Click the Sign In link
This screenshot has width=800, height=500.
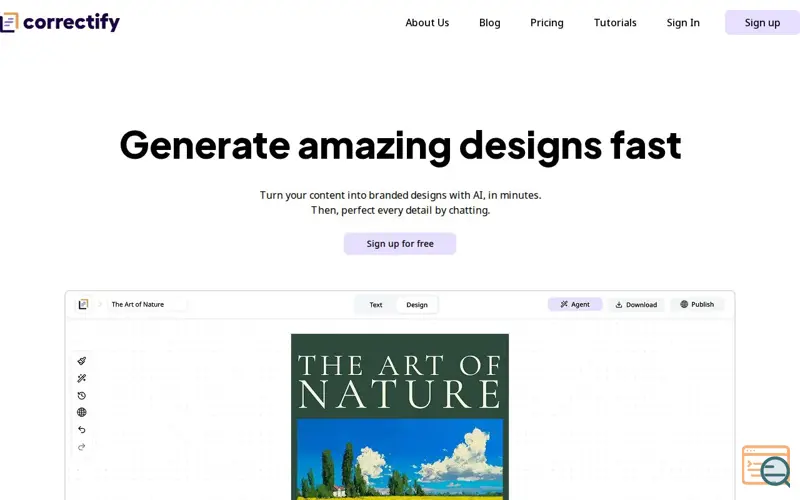pos(683,22)
